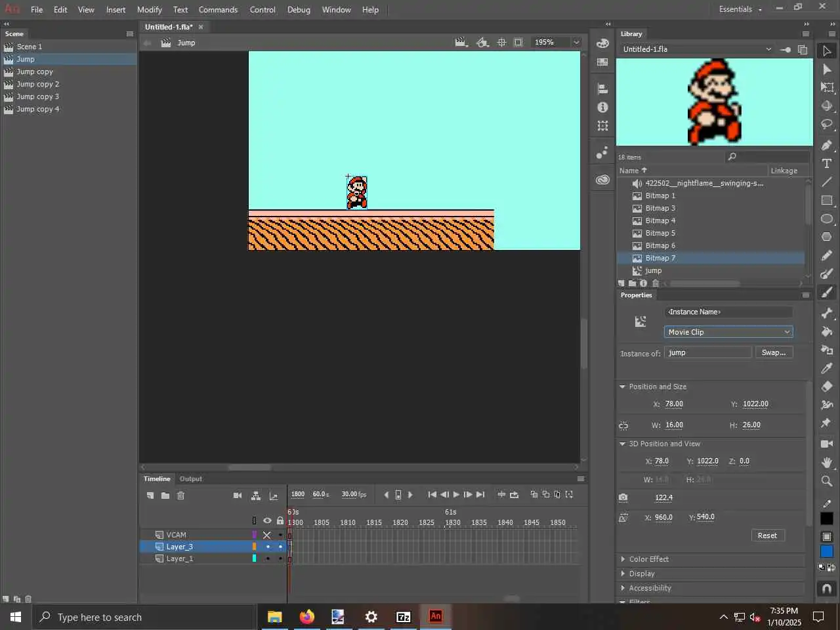Image resolution: width=840 pixels, height=630 pixels.
Task: Select the Text tool
Action: pyautogui.click(x=827, y=163)
